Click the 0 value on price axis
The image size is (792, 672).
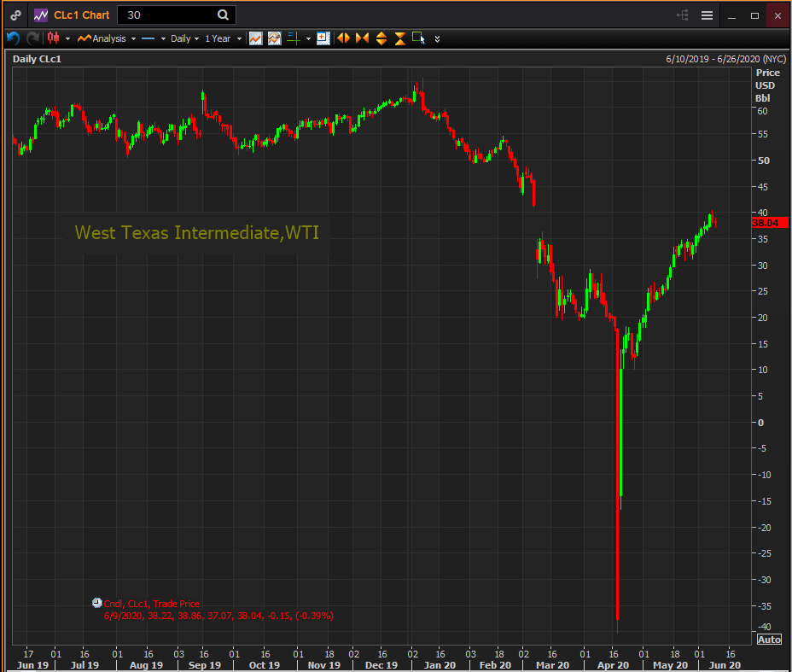pos(761,423)
